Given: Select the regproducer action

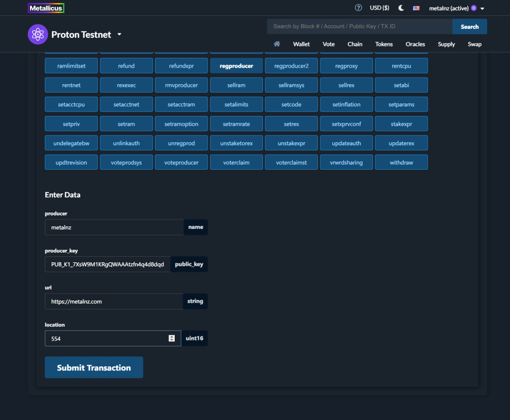Looking at the screenshot, I should (237, 66).
